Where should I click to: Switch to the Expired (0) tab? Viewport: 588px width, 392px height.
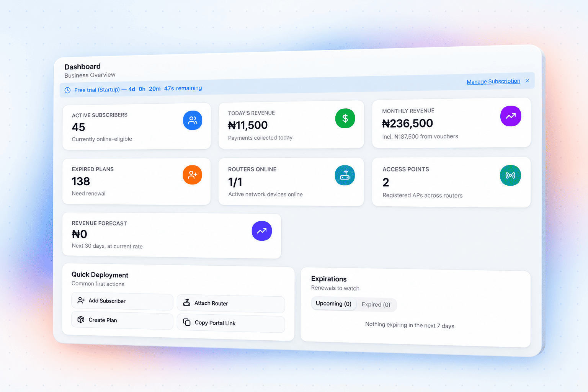(376, 305)
